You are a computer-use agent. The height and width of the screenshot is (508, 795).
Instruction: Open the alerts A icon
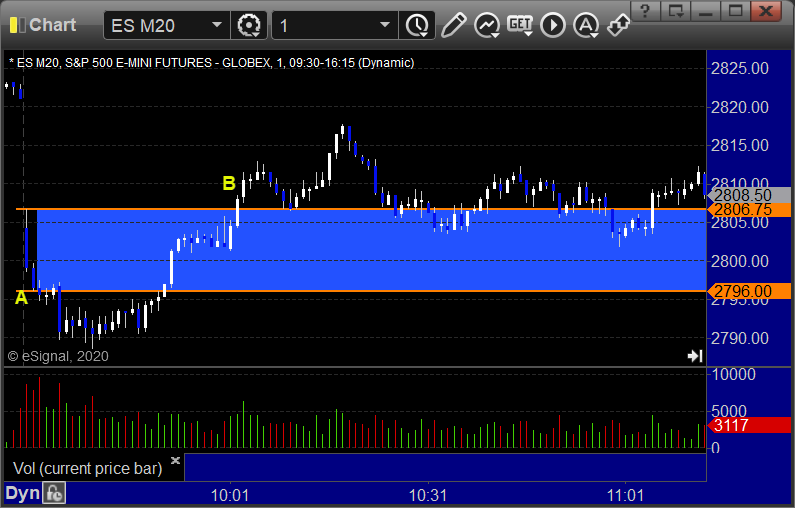(586, 25)
